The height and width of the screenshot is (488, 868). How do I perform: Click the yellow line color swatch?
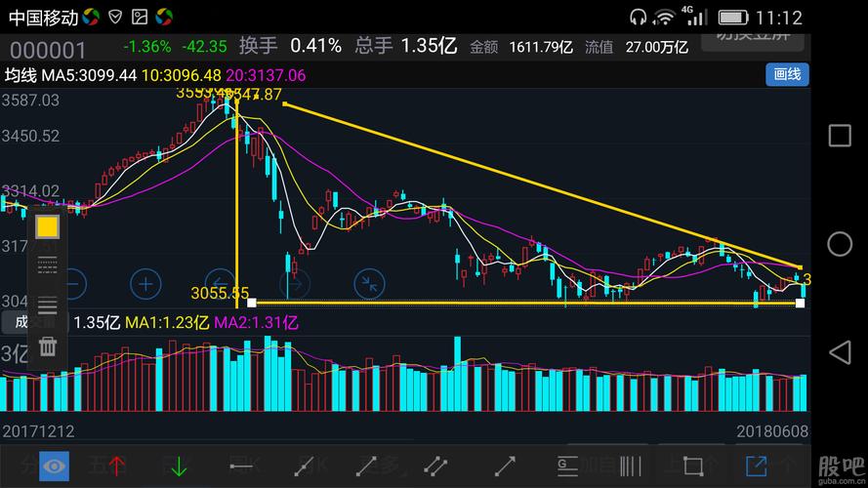[47, 227]
